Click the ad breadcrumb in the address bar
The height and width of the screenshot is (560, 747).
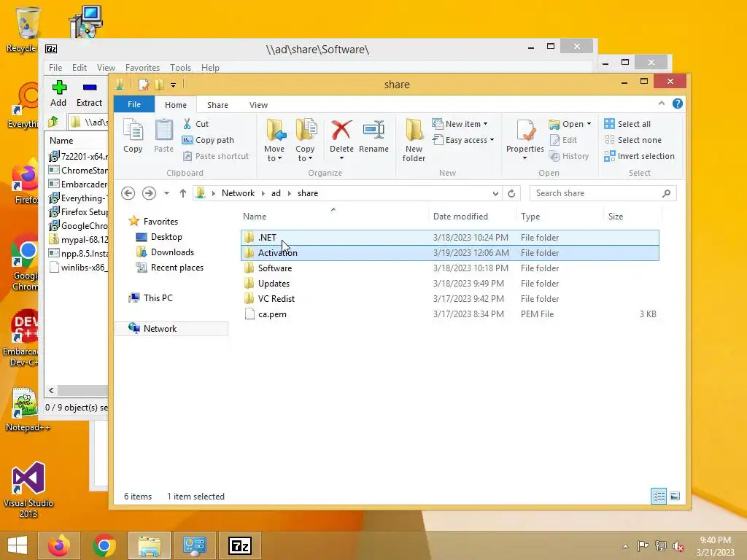pyautogui.click(x=276, y=193)
